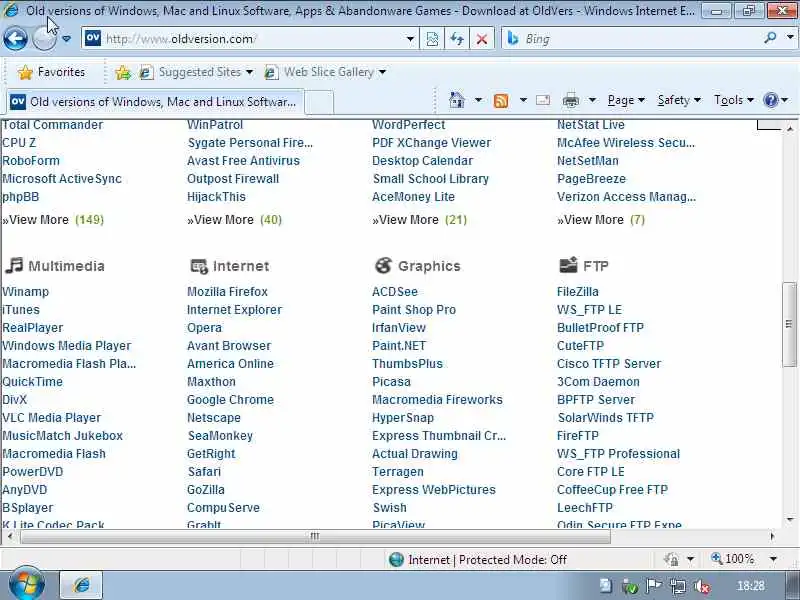Image resolution: width=800 pixels, height=600 pixels.
Task: Click the Help question mark icon
Action: point(770,100)
